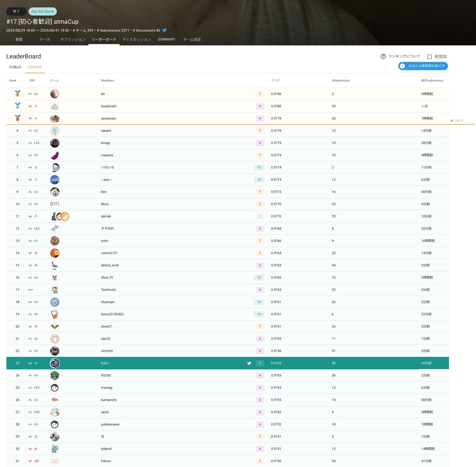Click the スコア column header
Screen dimensions: 476x467
point(275,81)
